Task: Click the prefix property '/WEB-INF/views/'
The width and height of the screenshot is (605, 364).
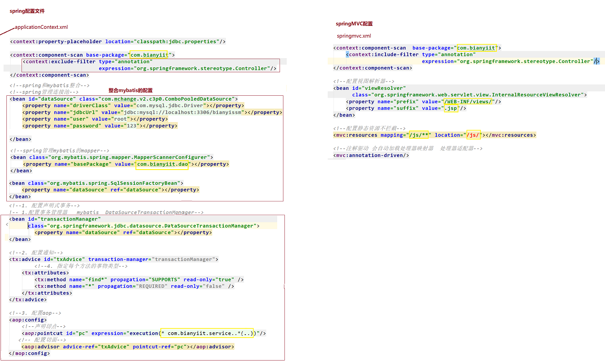Action: 424,102
